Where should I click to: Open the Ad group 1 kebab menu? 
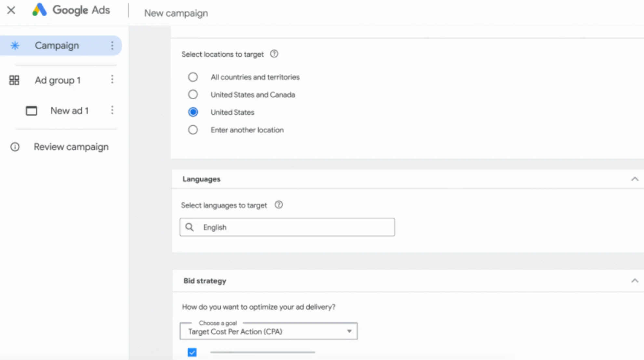[x=112, y=80]
